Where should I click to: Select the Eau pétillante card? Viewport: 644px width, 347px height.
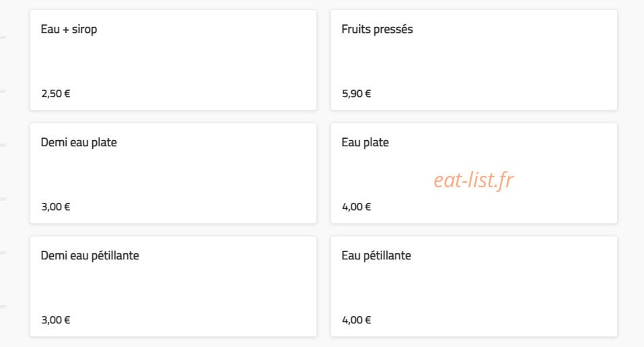pyautogui.click(x=474, y=286)
